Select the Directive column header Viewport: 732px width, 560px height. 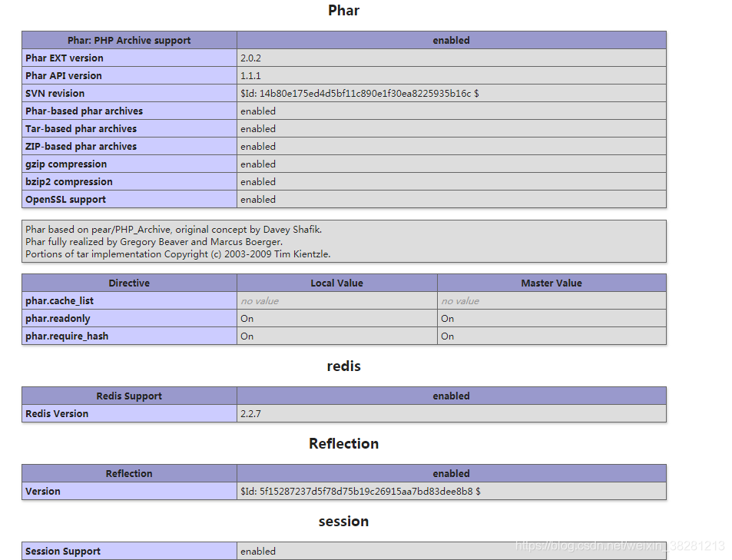128,283
